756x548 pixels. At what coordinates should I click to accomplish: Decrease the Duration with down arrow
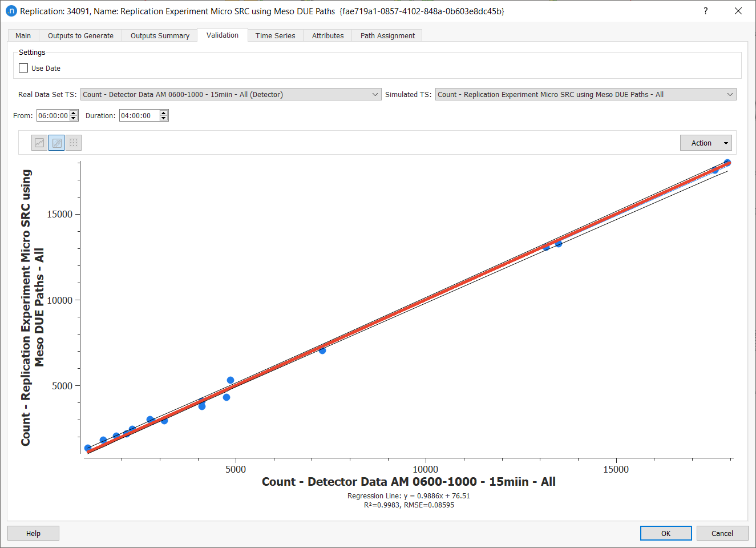(164, 118)
